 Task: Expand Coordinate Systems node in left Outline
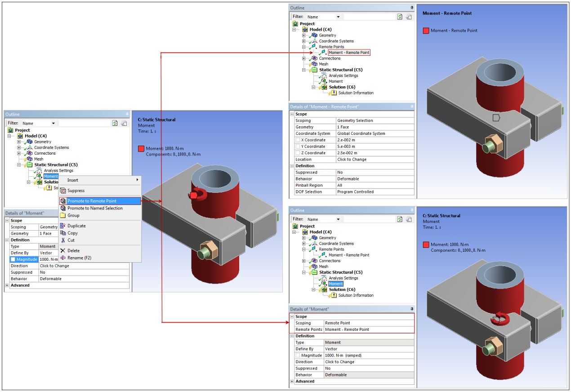pyautogui.click(x=19, y=147)
